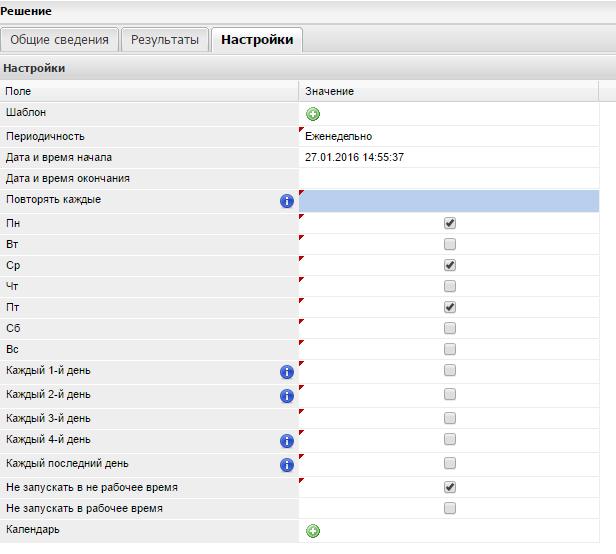Click info icon next to Каждый 2-й день

pos(287,396)
